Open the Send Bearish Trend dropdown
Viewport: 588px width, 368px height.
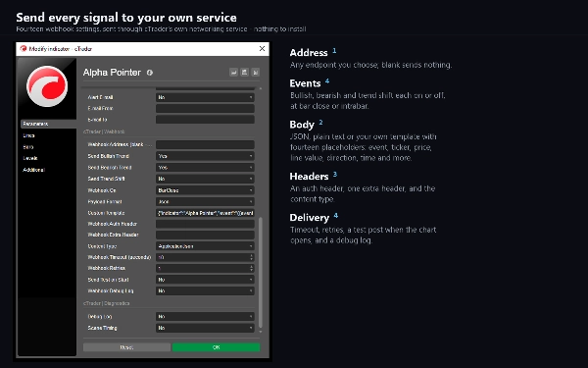click(x=205, y=168)
